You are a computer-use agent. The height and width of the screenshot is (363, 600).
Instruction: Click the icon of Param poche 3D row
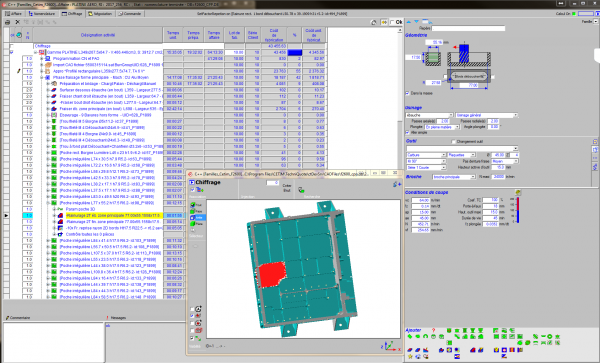(60, 209)
